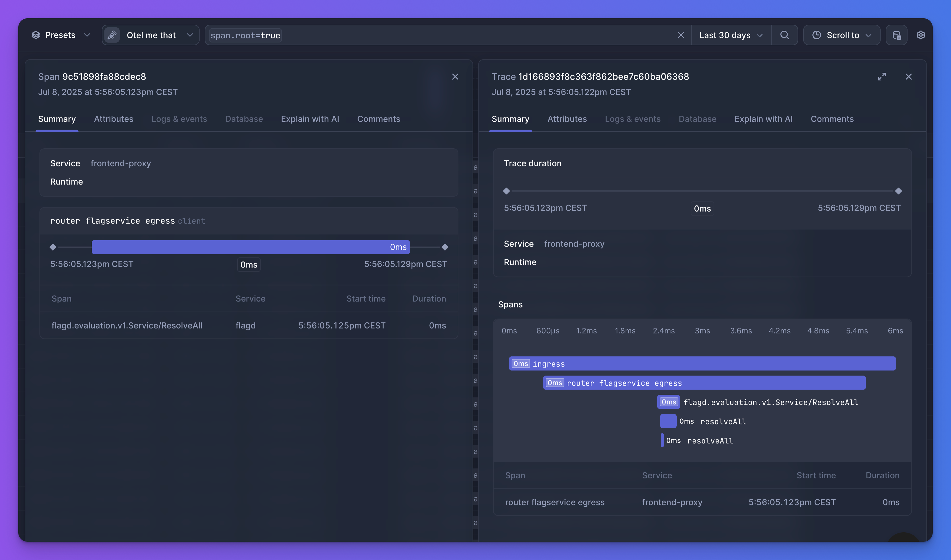The height and width of the screenshot is (560, 951).
Task: Click Start time column header in Trace table
Action: 816,475
